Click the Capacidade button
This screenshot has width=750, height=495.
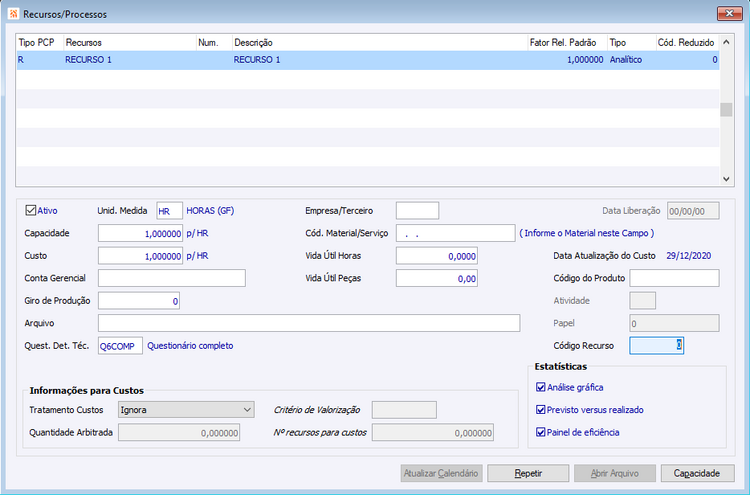click(x=697, y=473)
